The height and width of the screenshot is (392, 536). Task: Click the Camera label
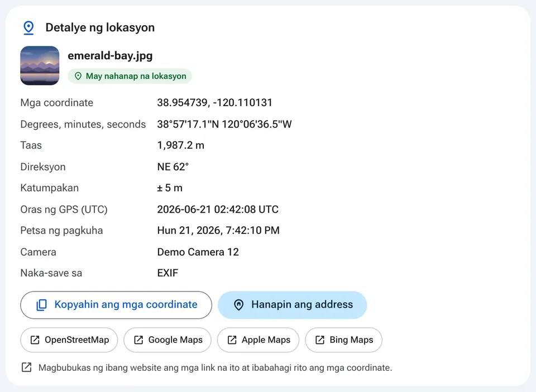[x=39, y=252]
